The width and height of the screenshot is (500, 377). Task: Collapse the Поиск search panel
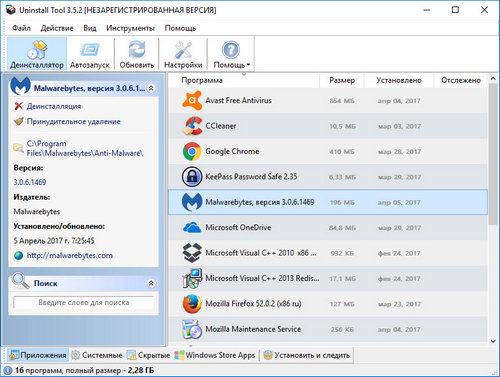tap(151, 283)
